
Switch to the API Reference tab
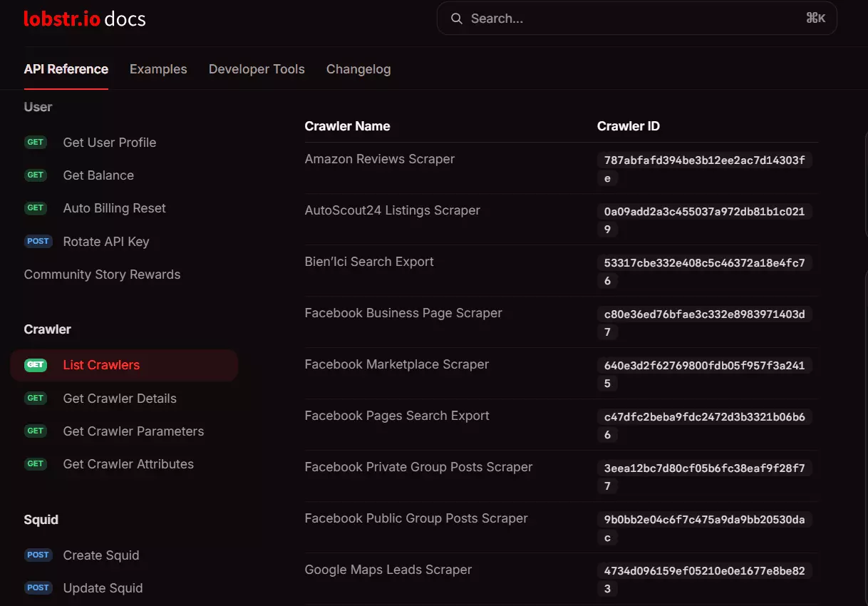coord(66,69)
